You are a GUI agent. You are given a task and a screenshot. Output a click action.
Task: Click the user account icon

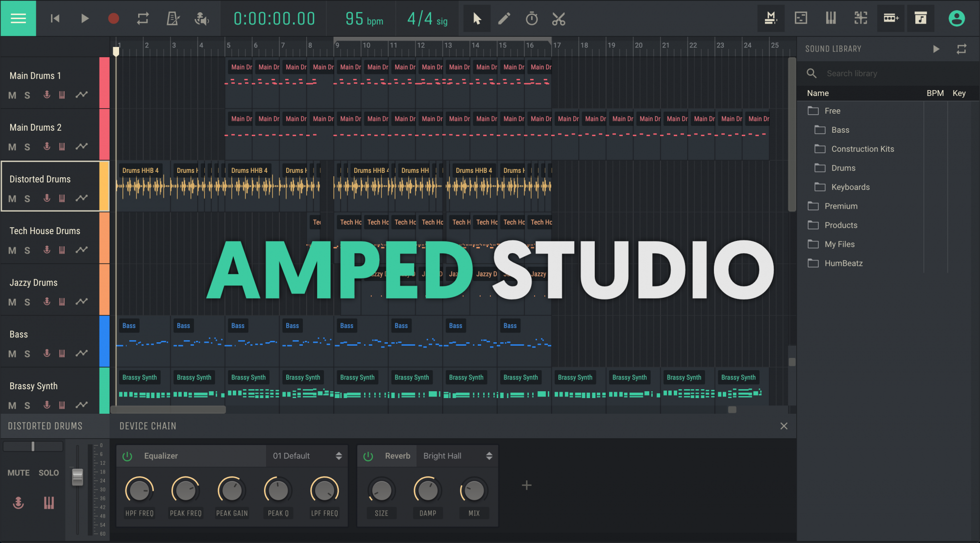pos(956,18)
